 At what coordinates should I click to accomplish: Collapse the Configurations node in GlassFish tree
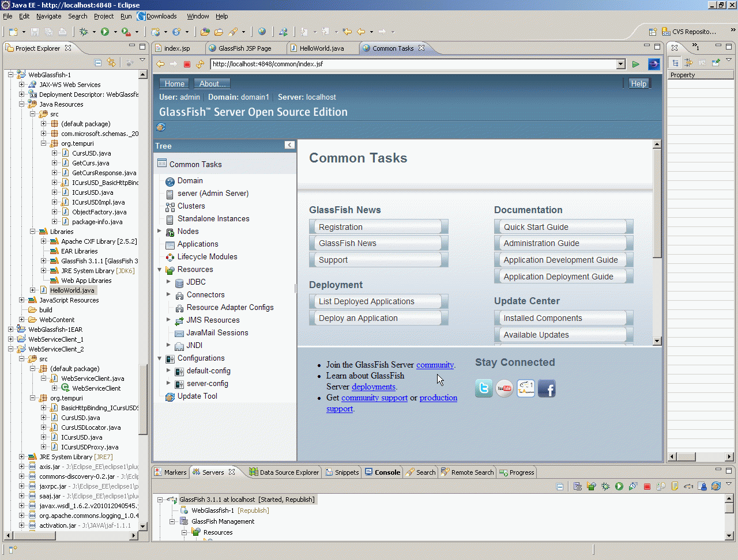pyautogui.click(x=160, y=358)
